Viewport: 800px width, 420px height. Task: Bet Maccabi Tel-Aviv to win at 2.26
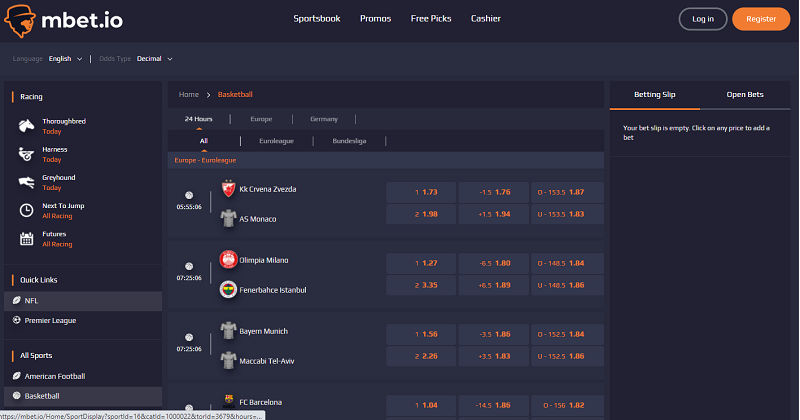(x=421, y=356)
